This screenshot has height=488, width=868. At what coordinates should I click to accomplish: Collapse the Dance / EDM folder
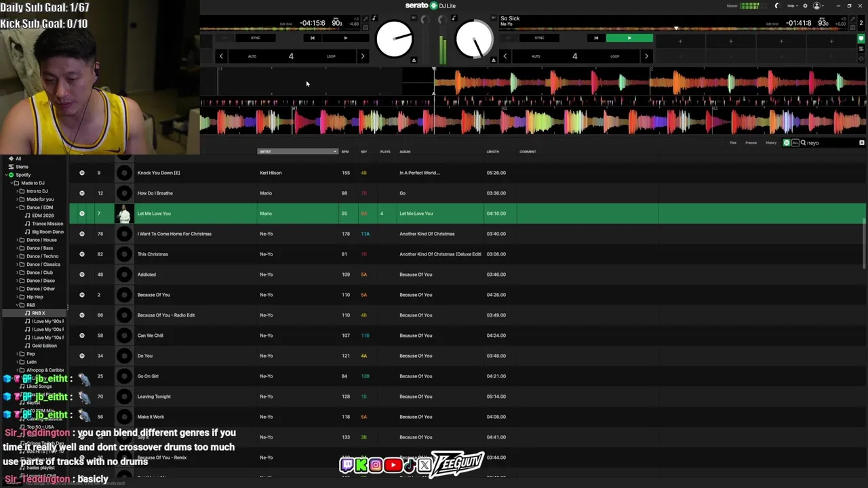pyautogui.click(x=18, y=207)
